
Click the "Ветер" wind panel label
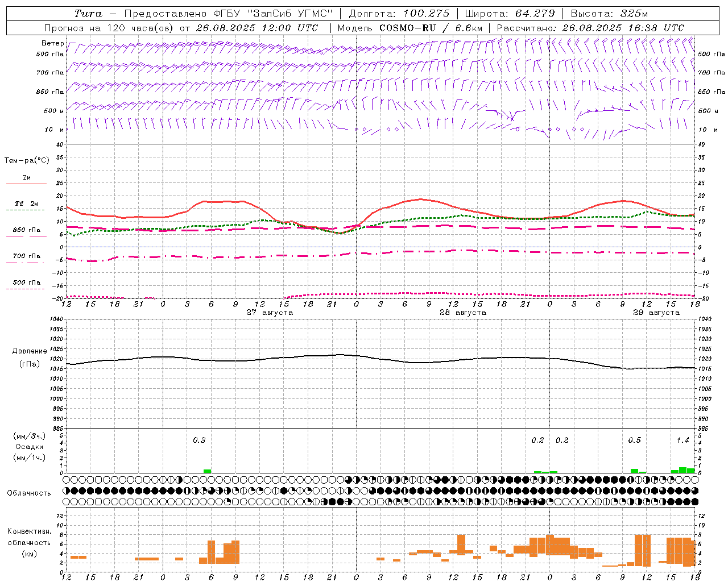(x=52, y=43)
